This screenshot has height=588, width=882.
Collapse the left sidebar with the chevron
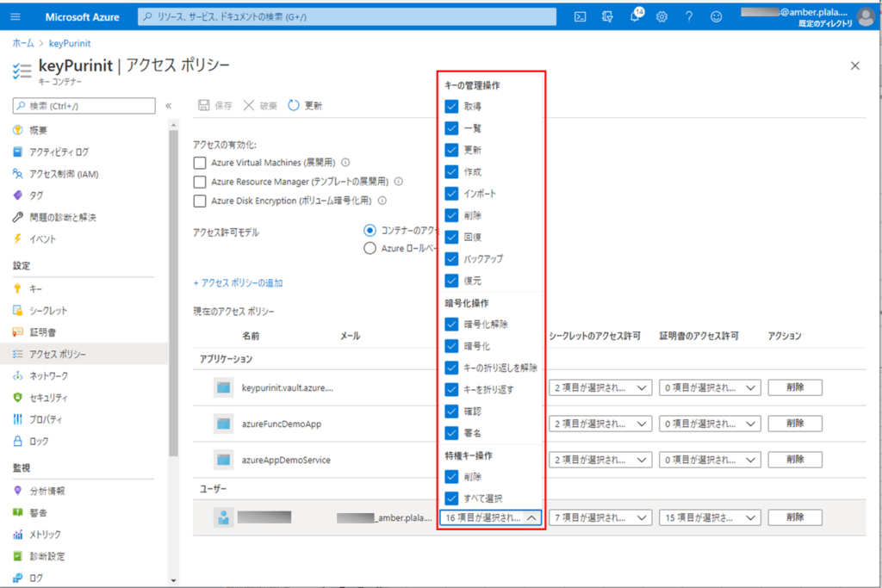pos(168,106)
